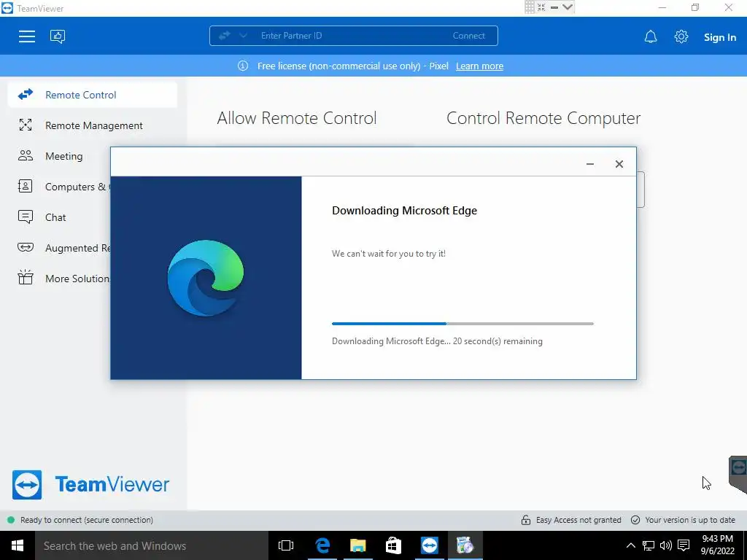Select Remote Management in the sidebar

93,125
